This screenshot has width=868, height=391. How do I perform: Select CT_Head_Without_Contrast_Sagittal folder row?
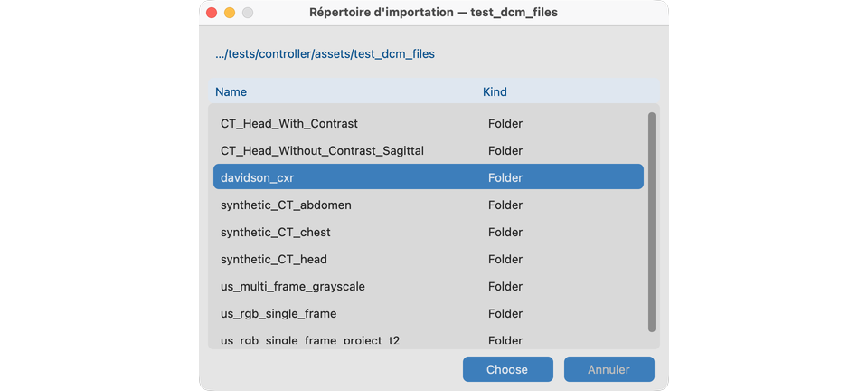point(428,150)
